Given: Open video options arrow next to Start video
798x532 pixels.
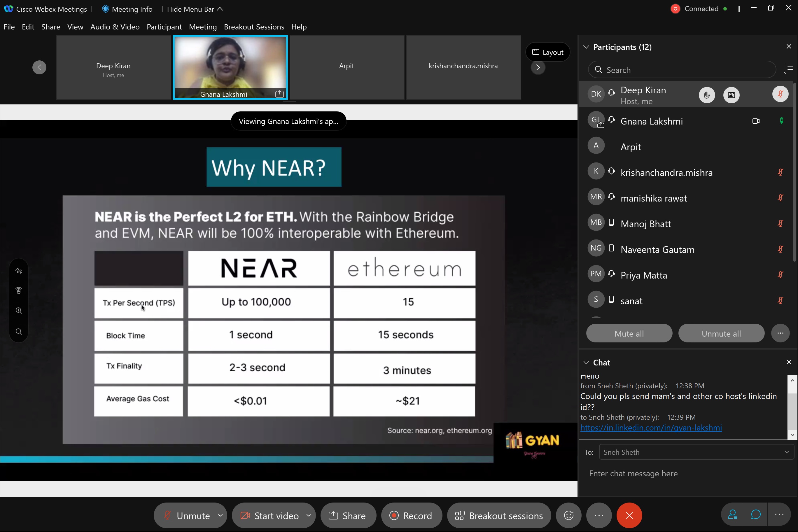Looking at the screenshot, I should tap(309, 515).
